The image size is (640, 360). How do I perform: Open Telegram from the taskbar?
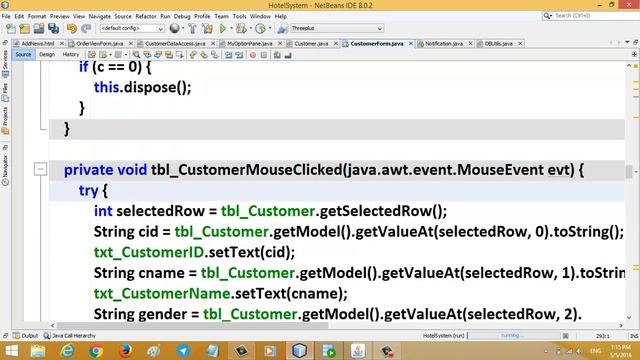pyautogui.click(x=183, y=351)
